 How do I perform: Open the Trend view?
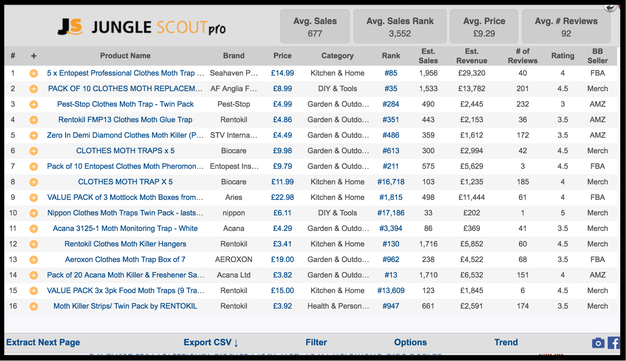[506, 342]
